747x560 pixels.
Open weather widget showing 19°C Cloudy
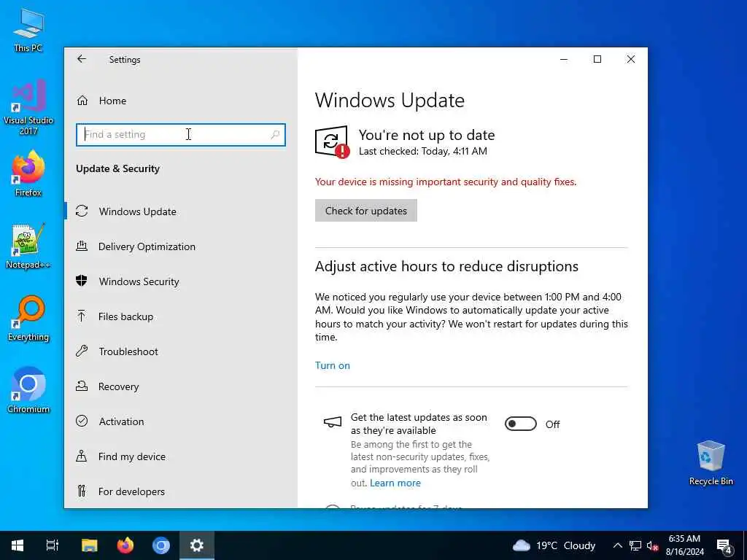click(554, 545)
